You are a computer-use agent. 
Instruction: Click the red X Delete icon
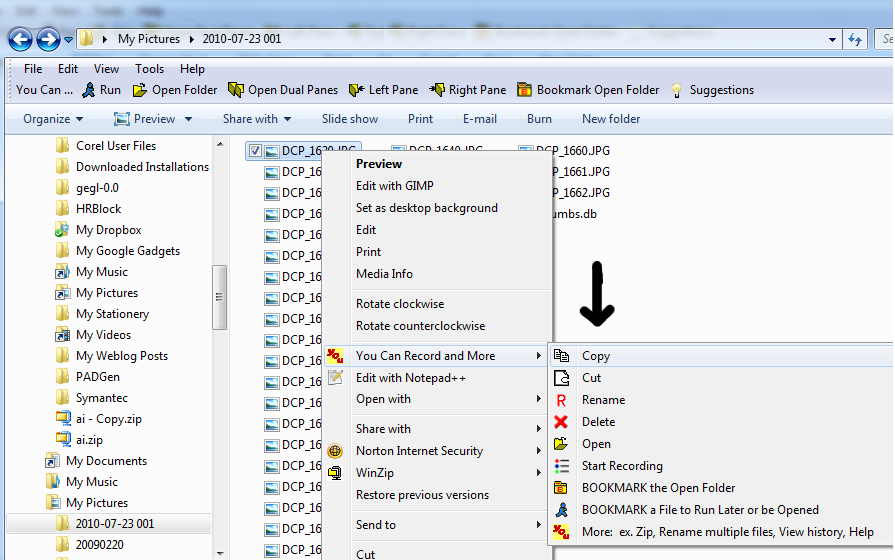tap(561, 422)
